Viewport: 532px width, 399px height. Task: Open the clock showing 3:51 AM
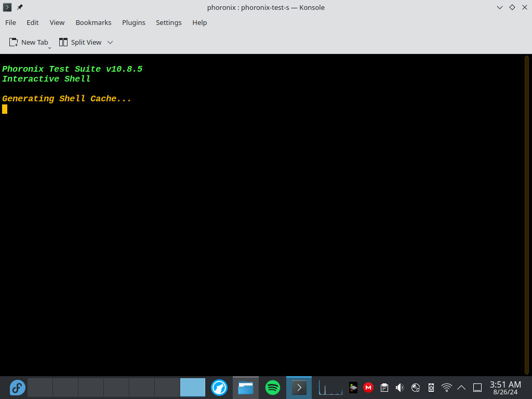point(506,388)
